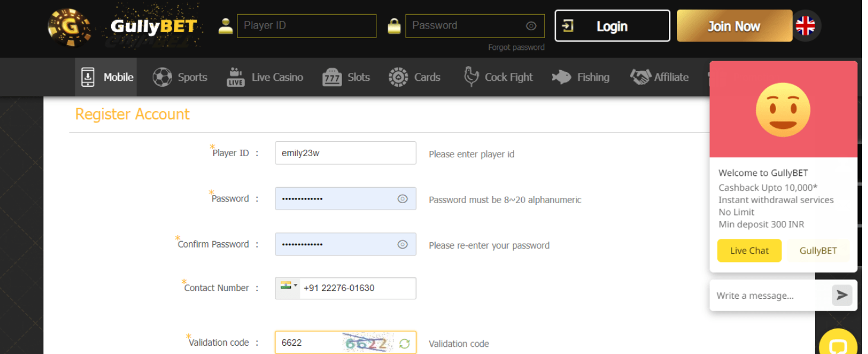
Task: Click the Live Casino camera icon
Action: (236, 77)
